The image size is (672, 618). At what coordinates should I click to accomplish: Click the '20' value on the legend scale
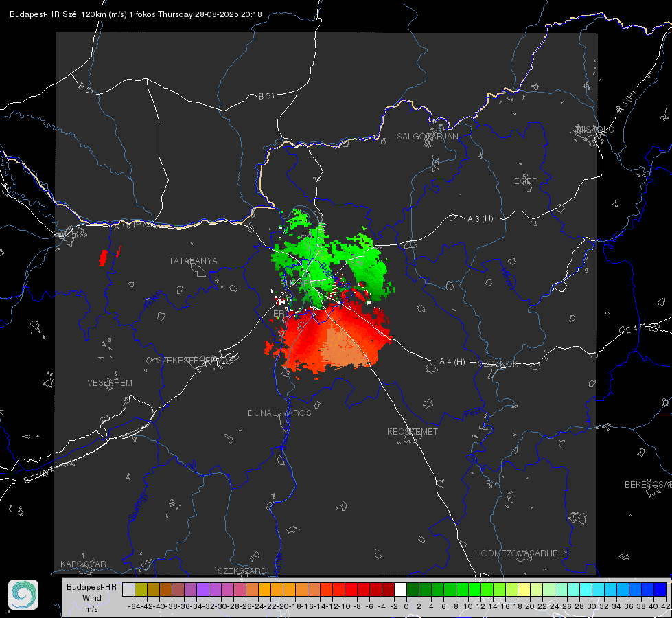tap(530, 606)
